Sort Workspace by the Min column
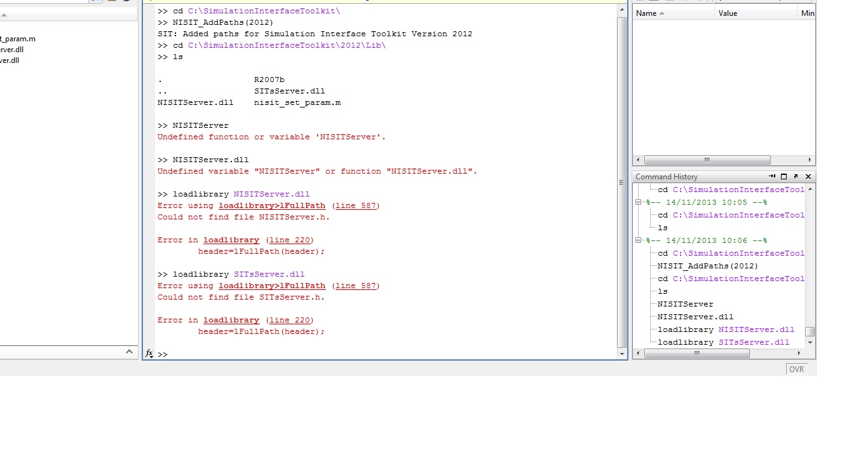The height and width of the screenshot is (463, 868). [807, 13]
